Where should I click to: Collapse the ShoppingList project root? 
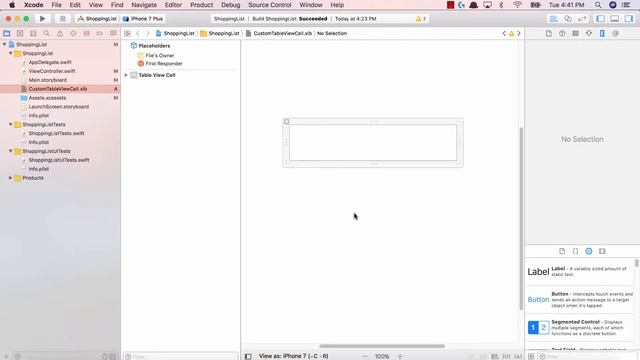coord(4,44)
